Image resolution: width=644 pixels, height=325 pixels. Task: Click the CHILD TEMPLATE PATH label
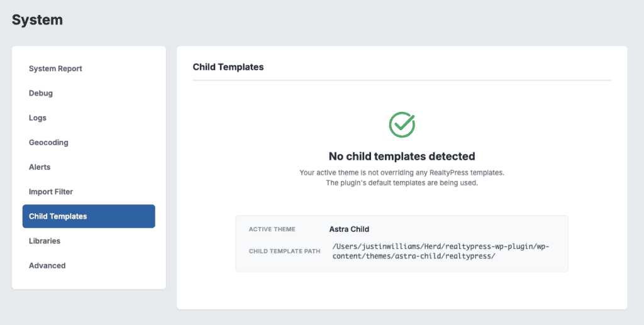coord(284,251)
